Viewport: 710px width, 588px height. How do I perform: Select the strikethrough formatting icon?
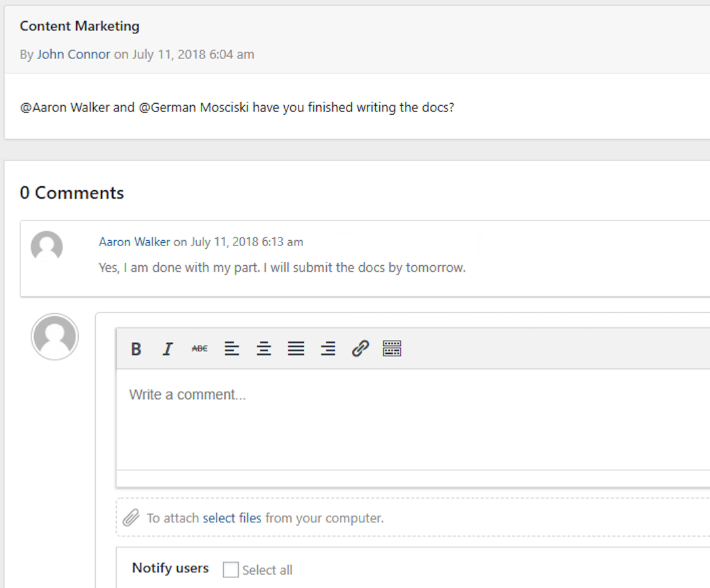199,348
